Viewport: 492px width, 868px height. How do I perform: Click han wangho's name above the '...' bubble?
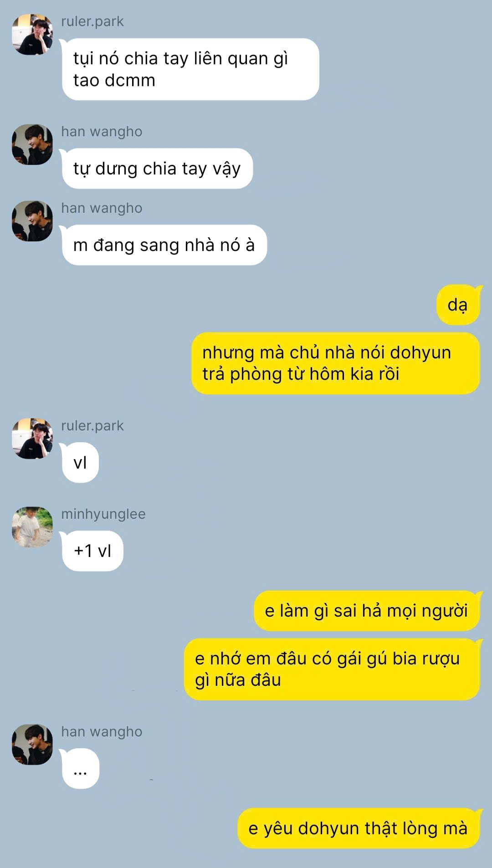tap(102, 731)
